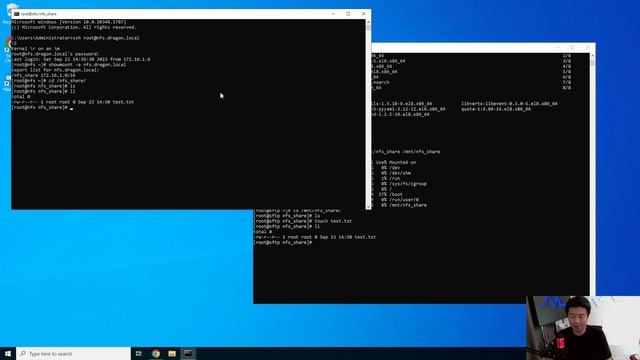The height and width of the screenshot is (360, 640).
Task: Minimize the back sftp terminal window
Action: 558,47
